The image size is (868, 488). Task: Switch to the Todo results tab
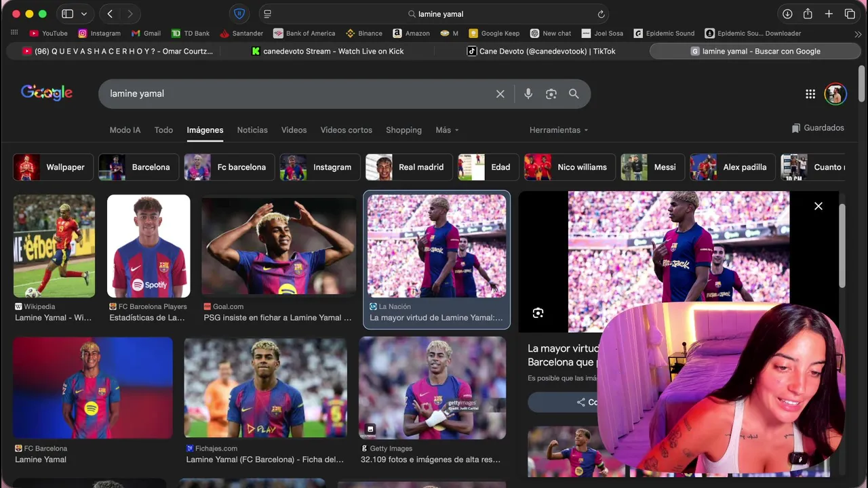click(163, 130)
